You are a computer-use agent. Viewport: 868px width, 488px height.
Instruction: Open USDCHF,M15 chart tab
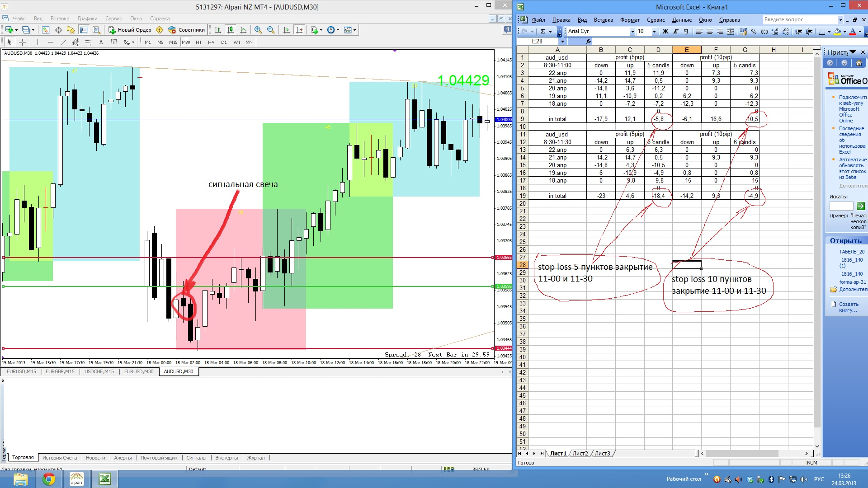(x=99, y=371)
